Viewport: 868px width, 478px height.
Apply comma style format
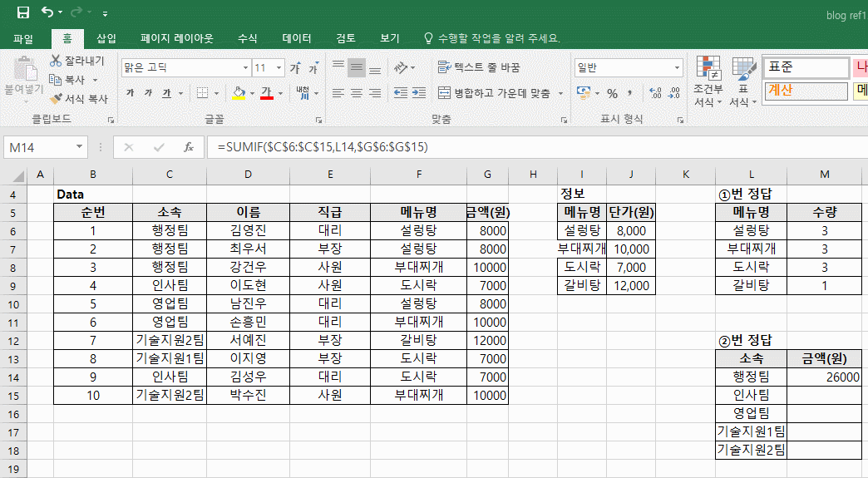click(x=630, y=93)
